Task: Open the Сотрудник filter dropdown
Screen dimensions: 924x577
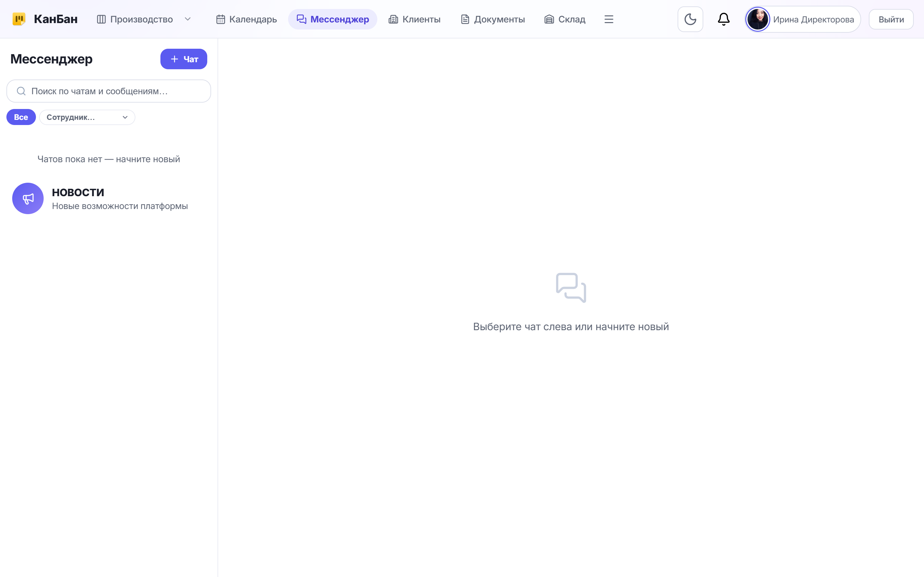Action: [x=87, y=117]
